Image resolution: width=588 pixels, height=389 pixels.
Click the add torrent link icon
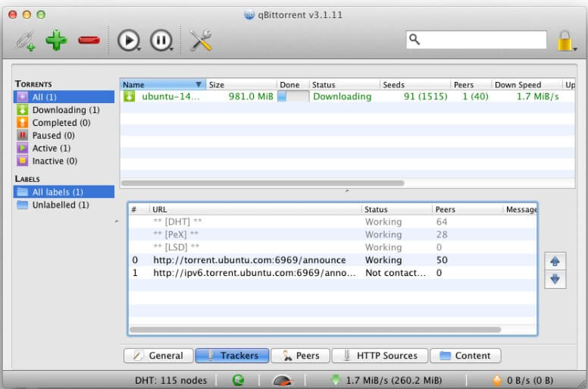pos(25,40)
